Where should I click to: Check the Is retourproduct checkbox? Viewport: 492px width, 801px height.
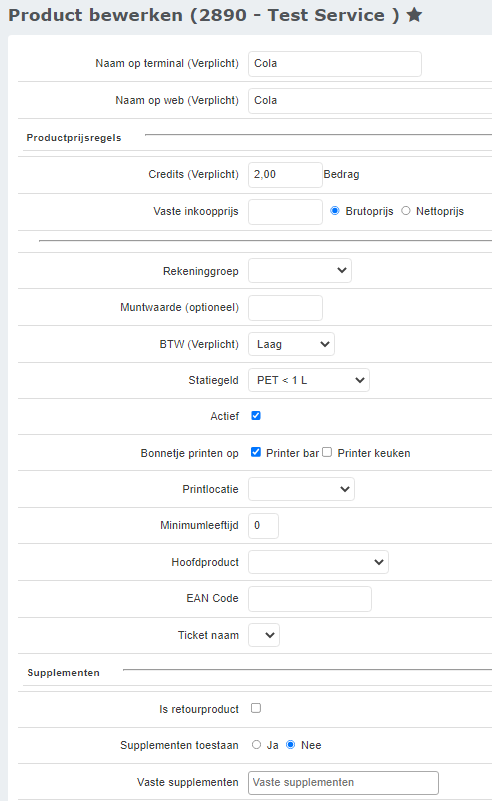256,708
